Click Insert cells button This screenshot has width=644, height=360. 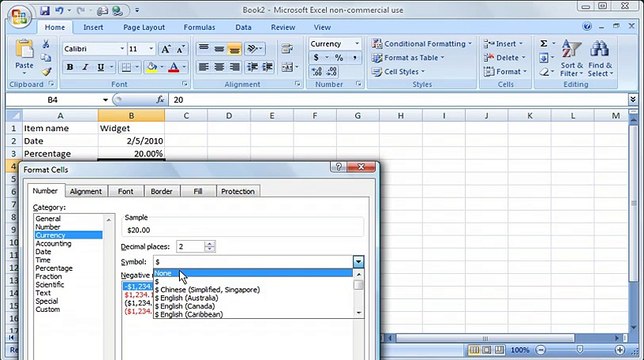503,44
